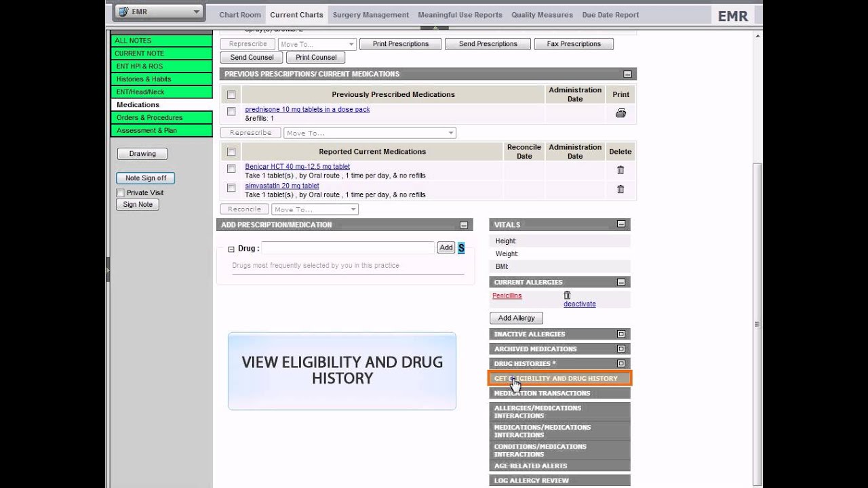868x488 pixels.
Task: Open Histories & Habits section
Action: pos(161,79)
